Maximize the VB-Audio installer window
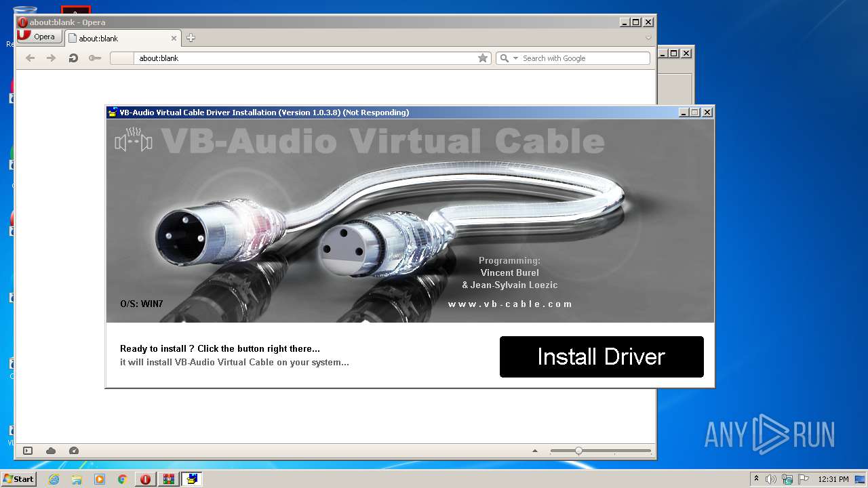Screen dimensions: 868x488 pyautogui.click(x=695, y=113)
